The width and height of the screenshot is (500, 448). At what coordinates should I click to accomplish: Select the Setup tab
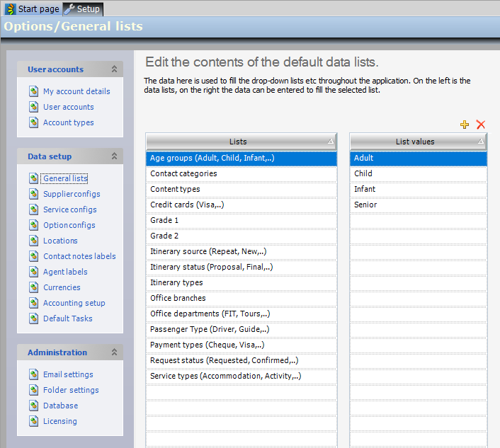tap(83, 9)
